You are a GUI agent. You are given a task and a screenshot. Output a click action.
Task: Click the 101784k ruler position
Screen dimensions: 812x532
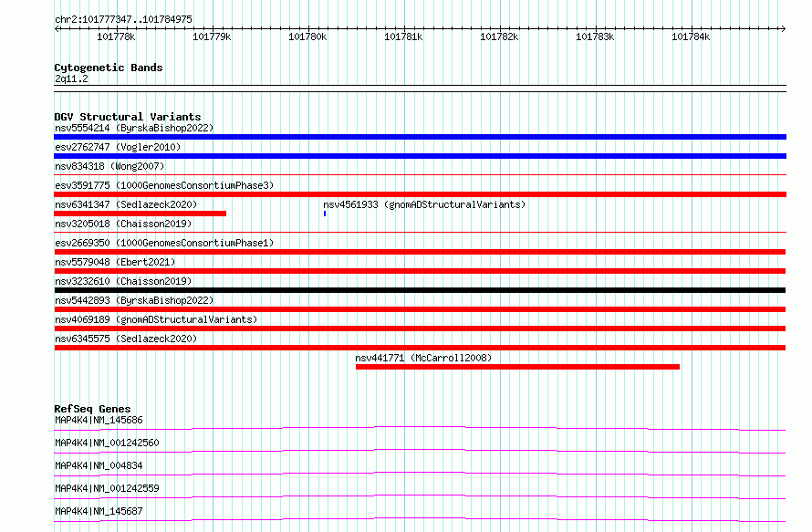click(x=691, y=37)
